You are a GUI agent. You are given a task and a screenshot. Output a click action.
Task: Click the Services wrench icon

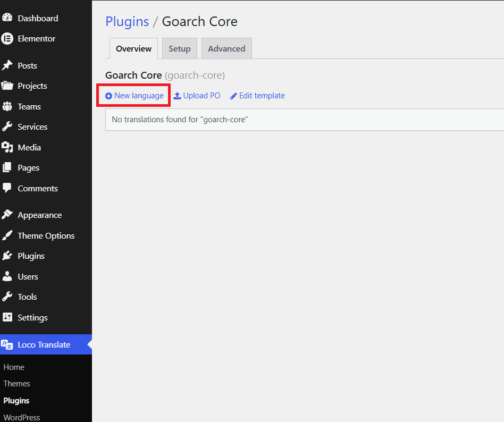coord(7,126)
